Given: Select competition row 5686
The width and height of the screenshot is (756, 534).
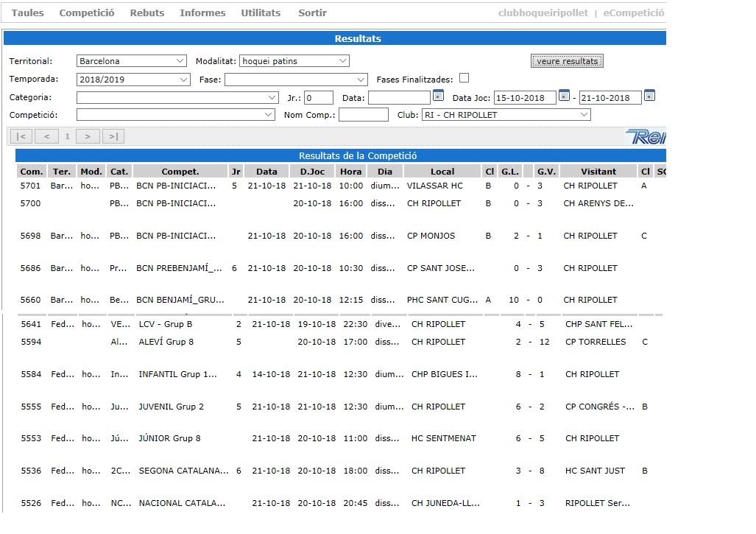Looking at the screenshot, I should point(340,268).
